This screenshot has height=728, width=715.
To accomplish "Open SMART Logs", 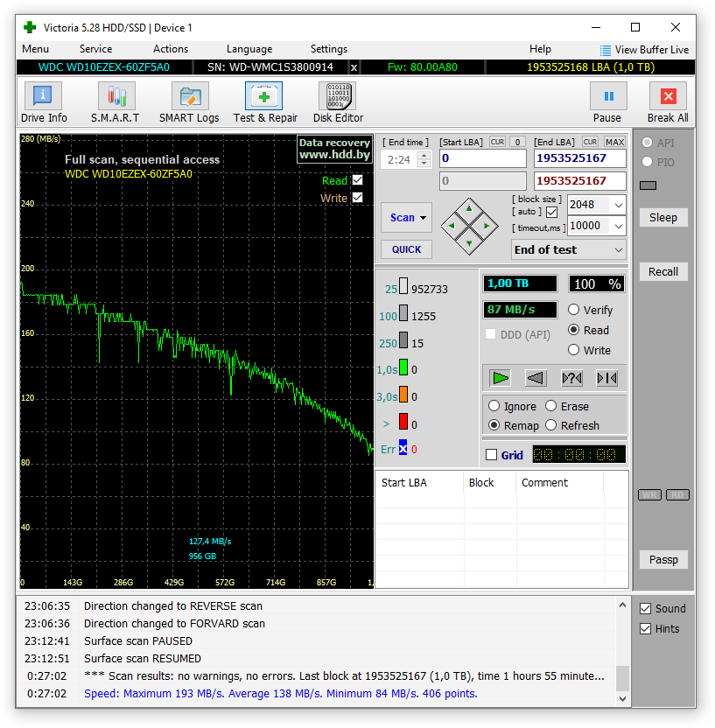I will pyautogui.click(x=189, y=102).
